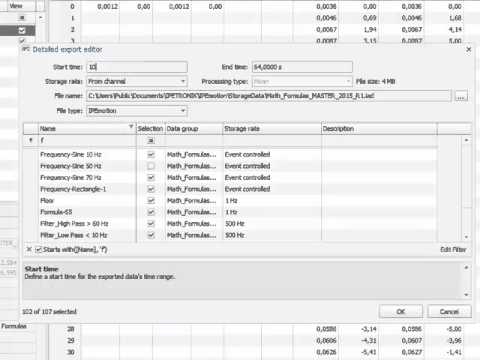Click the Detailed export editor title icon

(x=26, y=49)
